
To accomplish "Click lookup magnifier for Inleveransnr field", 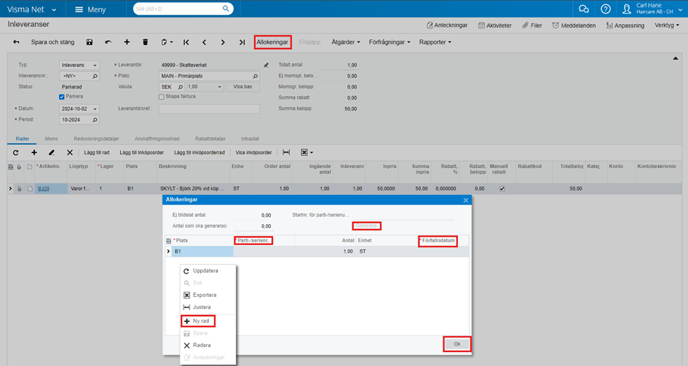I will (x=95, y=76).
